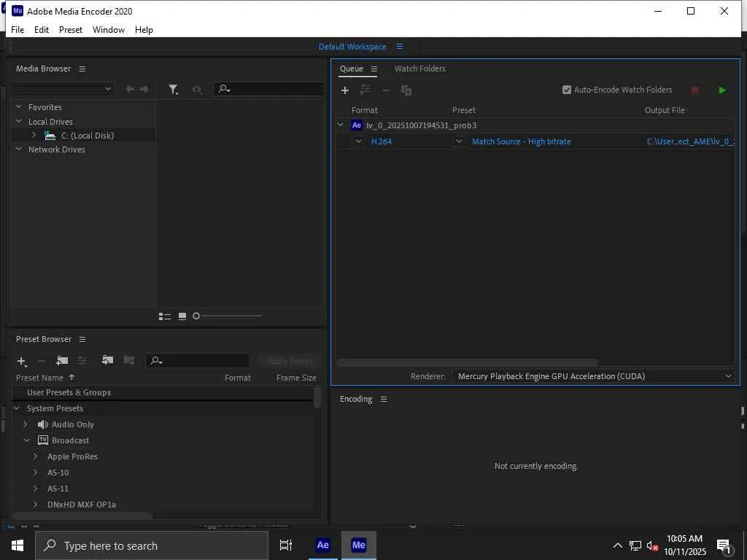The image size is (747, 560).
Task: Delete the preset with minus icon
Action: pyautogui.click(x=42, y=361)
